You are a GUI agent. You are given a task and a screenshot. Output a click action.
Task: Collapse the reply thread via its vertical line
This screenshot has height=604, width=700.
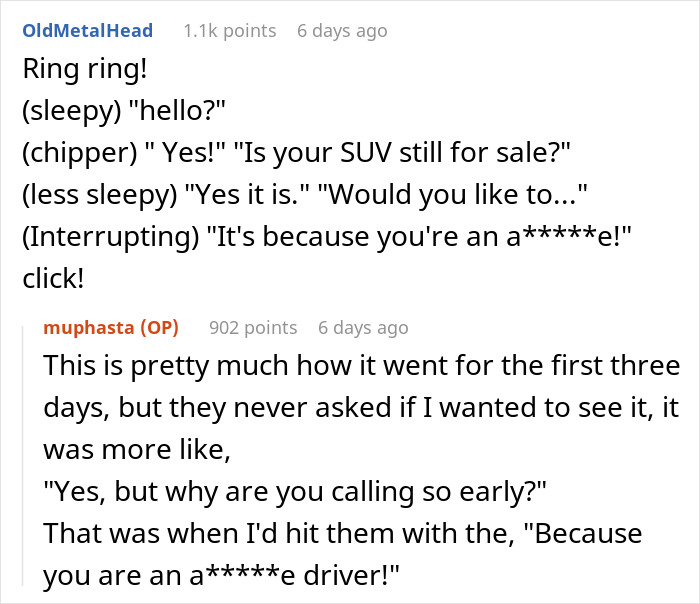23,455
